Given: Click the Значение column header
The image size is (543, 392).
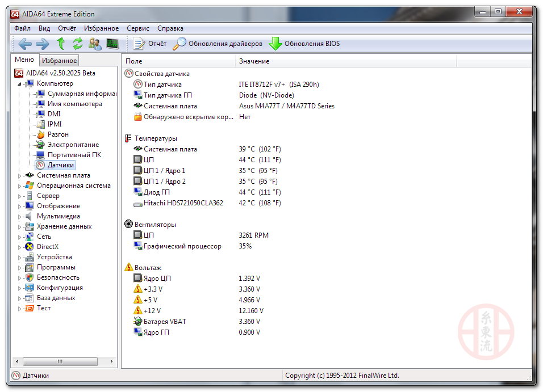Looking at the screenshot, I should click(x=346, y=61).
